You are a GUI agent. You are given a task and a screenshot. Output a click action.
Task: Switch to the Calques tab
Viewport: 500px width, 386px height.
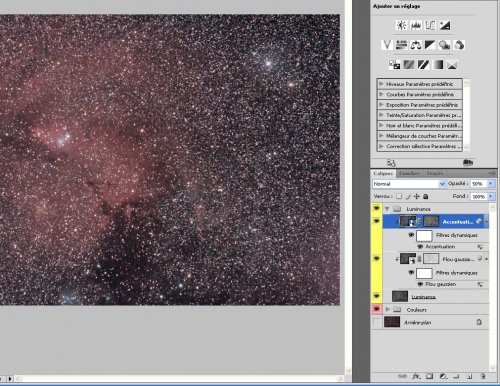383,174
